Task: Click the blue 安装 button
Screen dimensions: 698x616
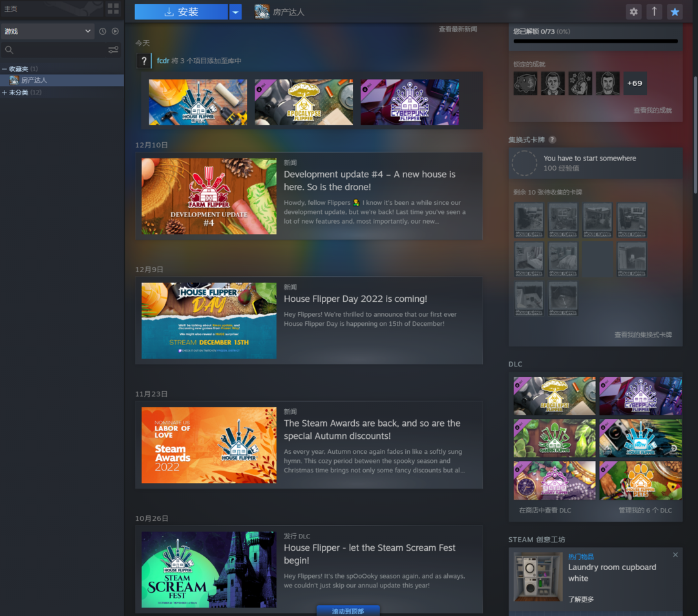Action: (181, 12)
